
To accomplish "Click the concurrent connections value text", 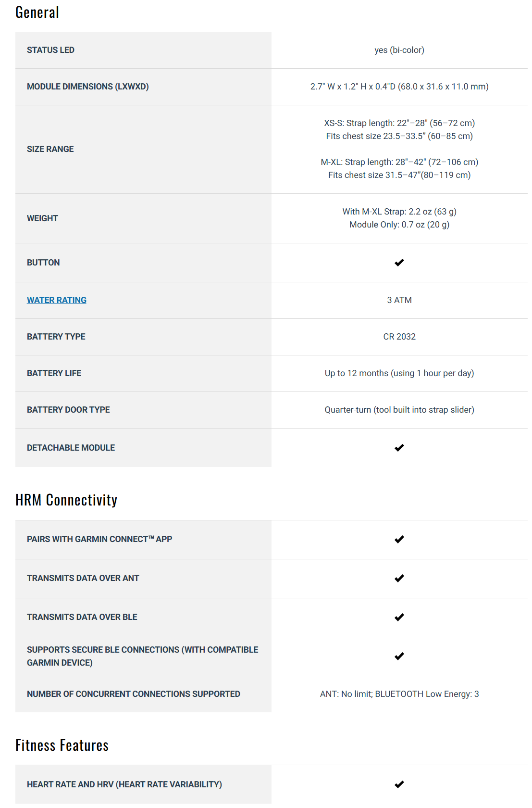I will 399,694.
